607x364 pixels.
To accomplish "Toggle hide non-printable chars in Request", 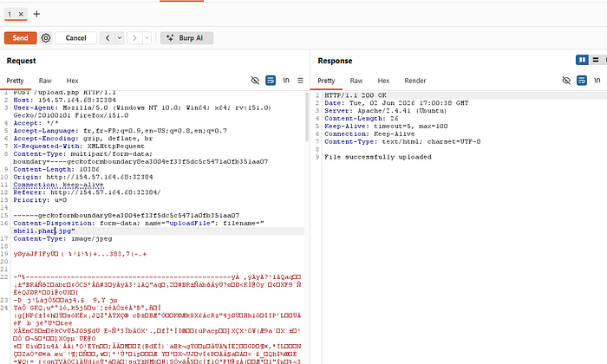I will 255,81.
